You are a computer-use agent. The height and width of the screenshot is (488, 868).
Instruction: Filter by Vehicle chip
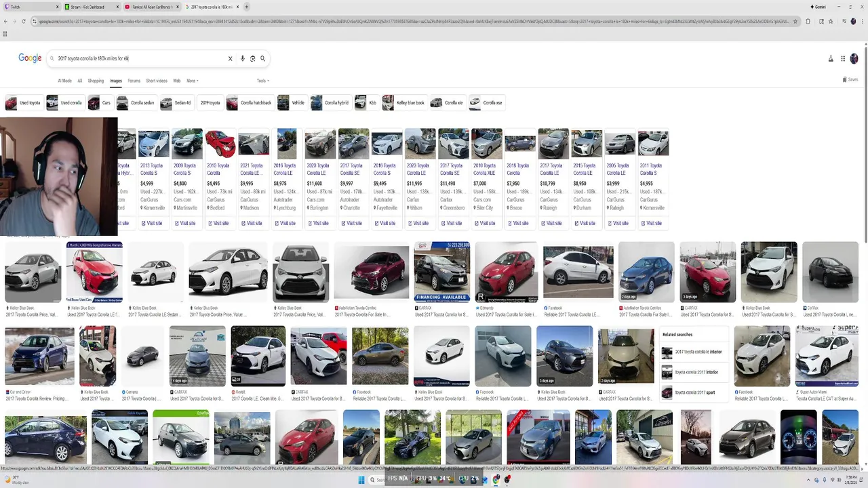pyautogui.click(x=292, y=103)
